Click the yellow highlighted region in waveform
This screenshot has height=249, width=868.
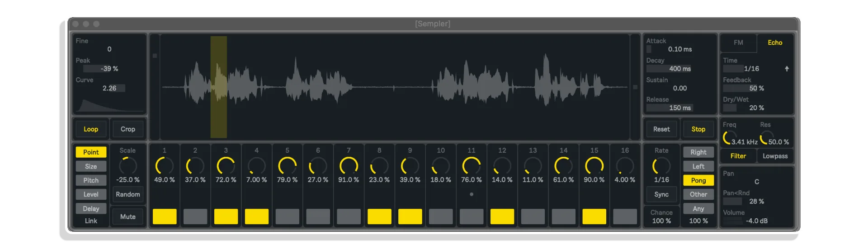[219, 87]
